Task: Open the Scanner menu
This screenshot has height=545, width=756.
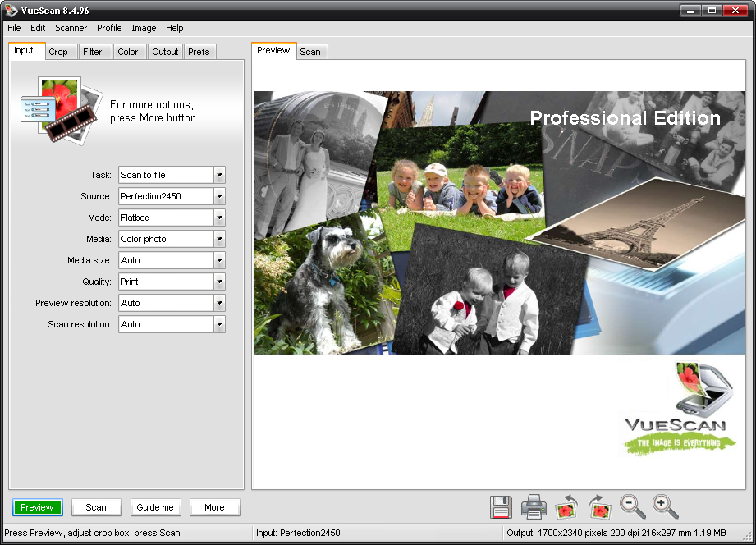Action: tap(71, 28)
